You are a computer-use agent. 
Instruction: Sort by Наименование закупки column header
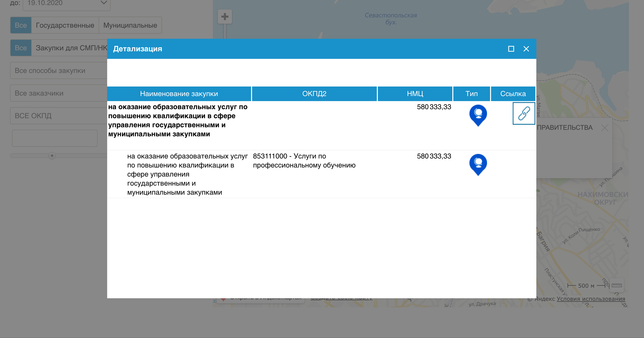(179, 94)
